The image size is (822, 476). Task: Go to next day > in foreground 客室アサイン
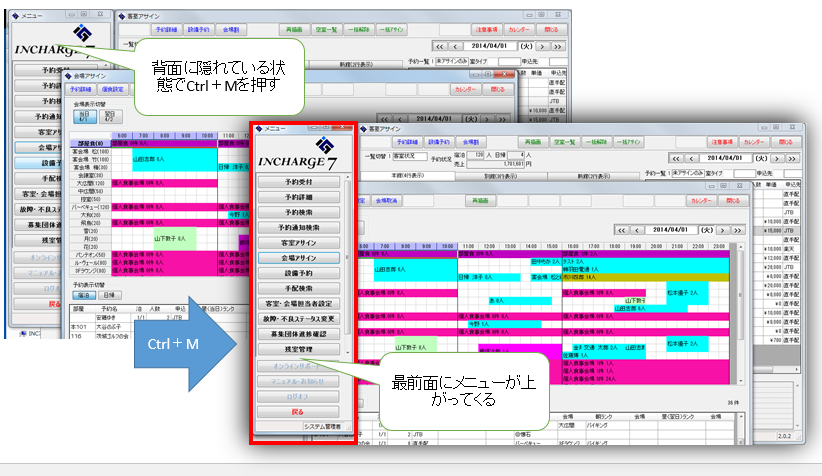pyautogui.click(x=777, y=158)
